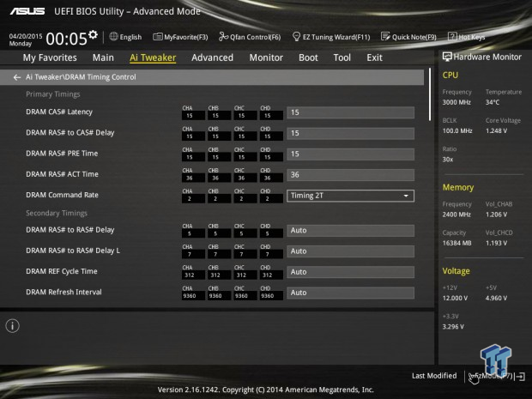This screenshot has width=532, height=399.
Task: Click the globe language icon
Action: point(113,36)
